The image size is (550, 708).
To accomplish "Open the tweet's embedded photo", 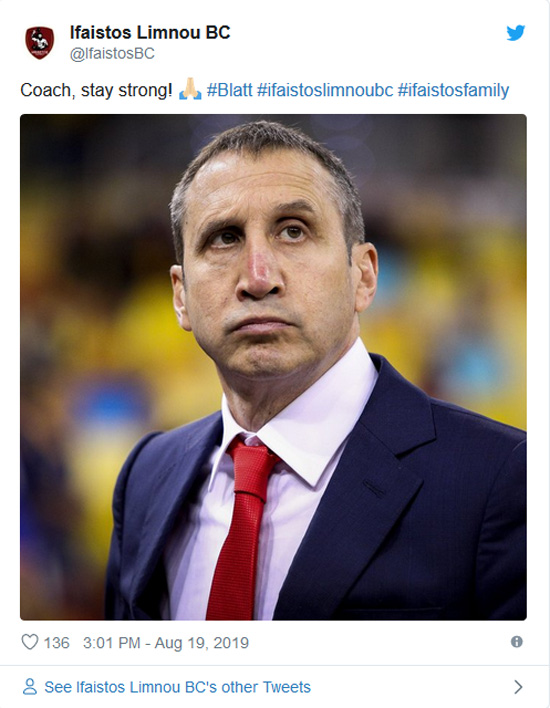I will tap(273, 367).
